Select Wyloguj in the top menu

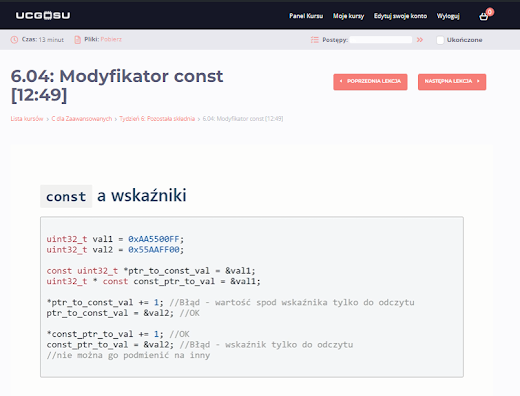[448, 16]
